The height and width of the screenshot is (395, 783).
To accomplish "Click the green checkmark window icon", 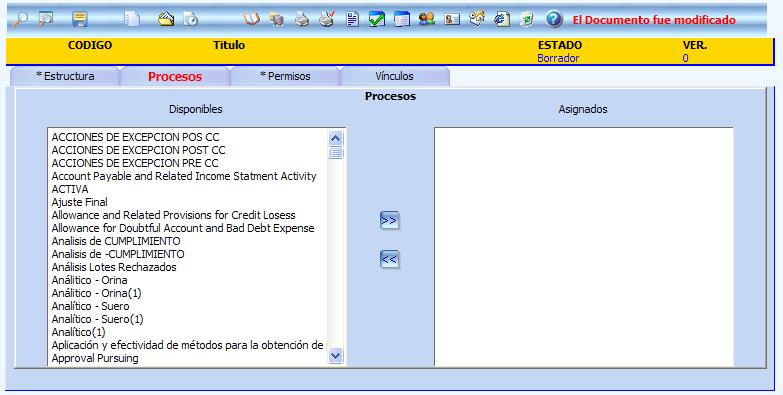I will point(377,19).
